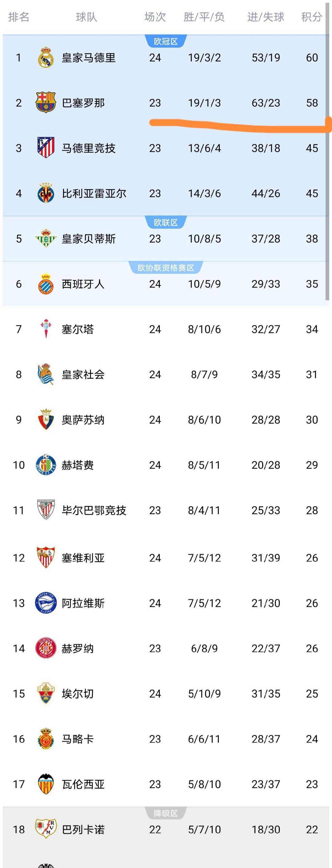Click the Celta Vigo crest icon

point(45,329)
